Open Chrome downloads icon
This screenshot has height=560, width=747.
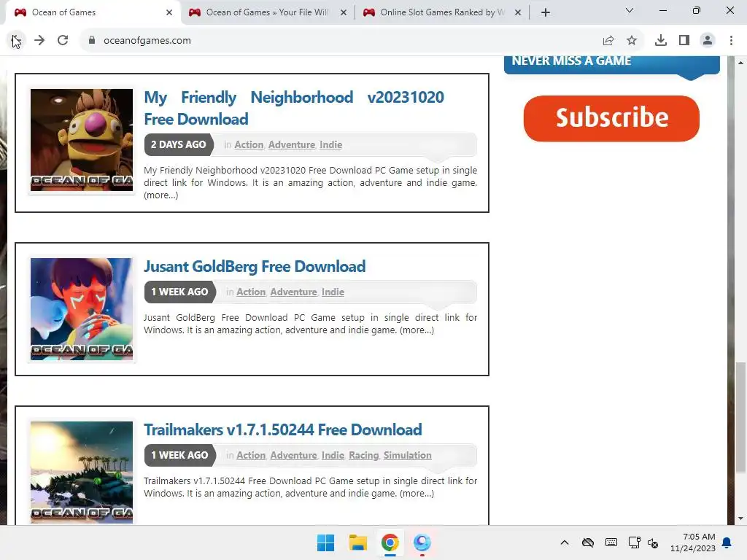(661, 41)
